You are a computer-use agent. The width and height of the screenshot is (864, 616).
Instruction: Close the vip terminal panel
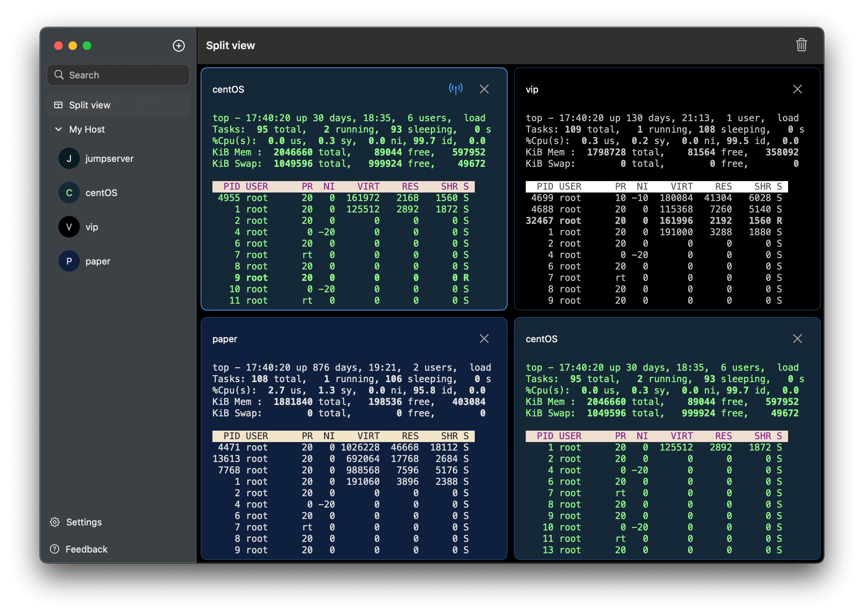798,88
